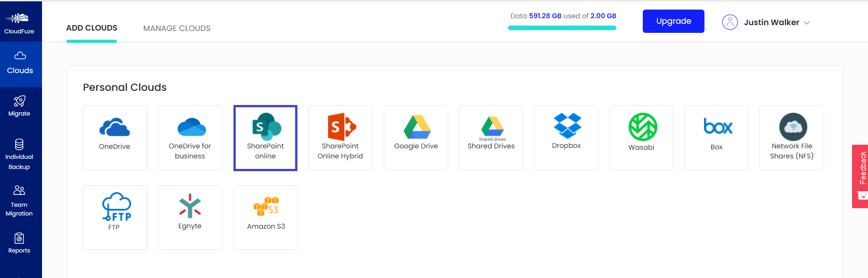Open the Feedback side tab
This screenshot has width=868, height=278.
[x=860, y=176]
